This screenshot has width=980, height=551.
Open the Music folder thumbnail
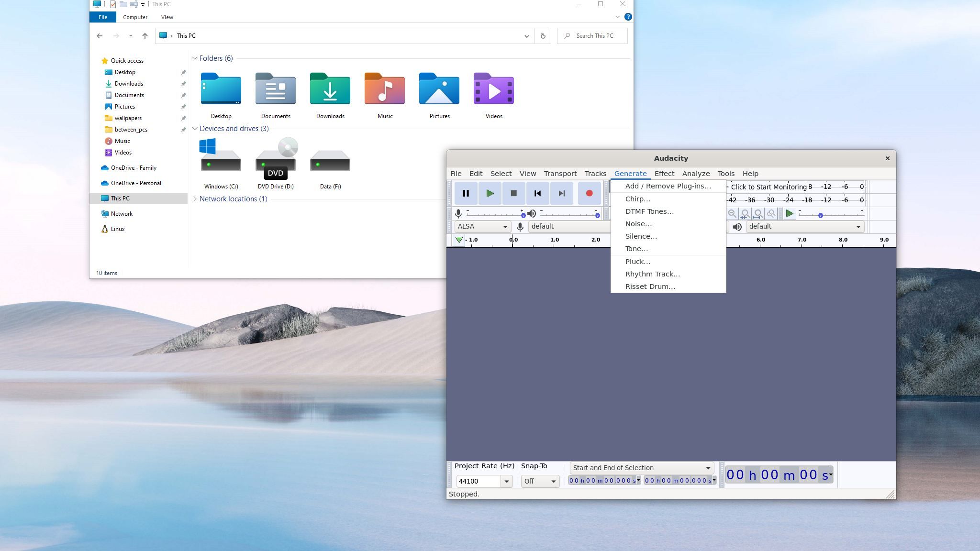point(385,89)
